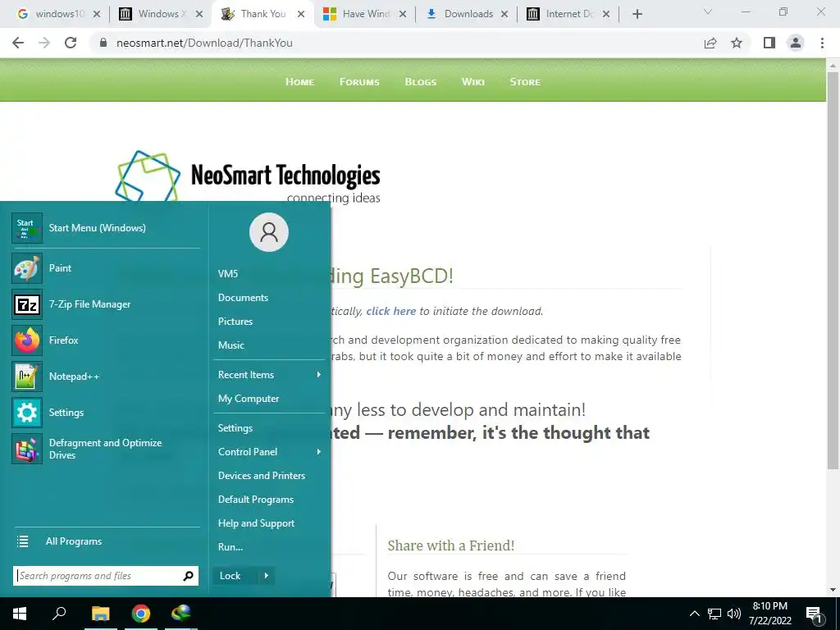Click the share page icon in address bar
This screenshot has height=630, width=840.
710,43
